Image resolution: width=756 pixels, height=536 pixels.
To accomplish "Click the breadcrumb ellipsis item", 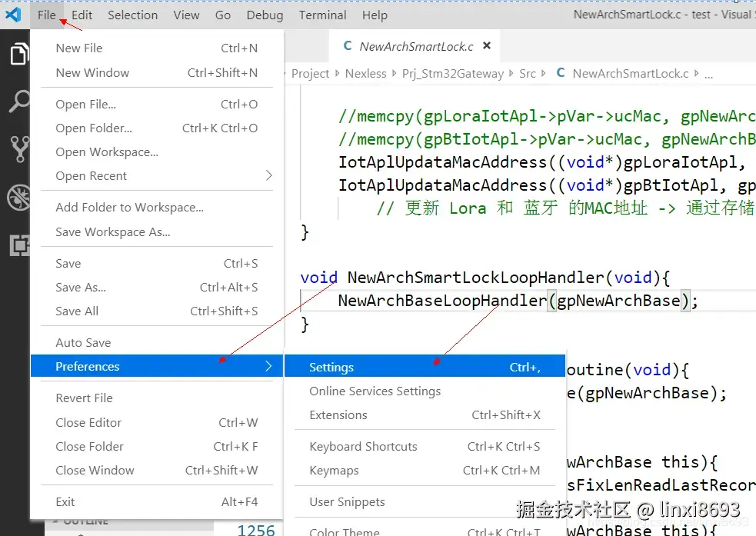I will coord(709,75).
